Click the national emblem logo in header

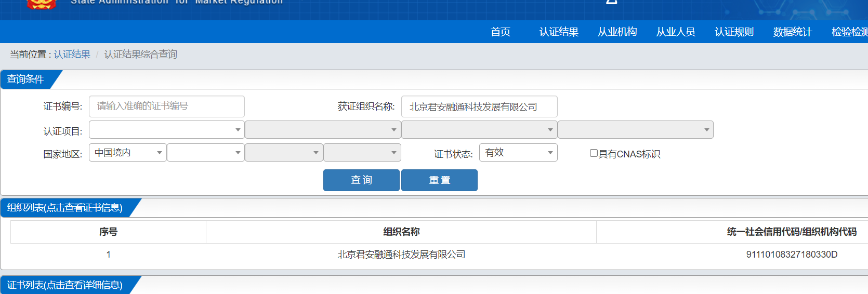[41, 4]
